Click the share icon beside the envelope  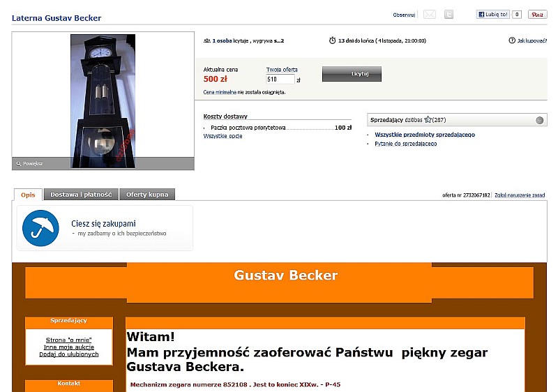coord(448,15)
